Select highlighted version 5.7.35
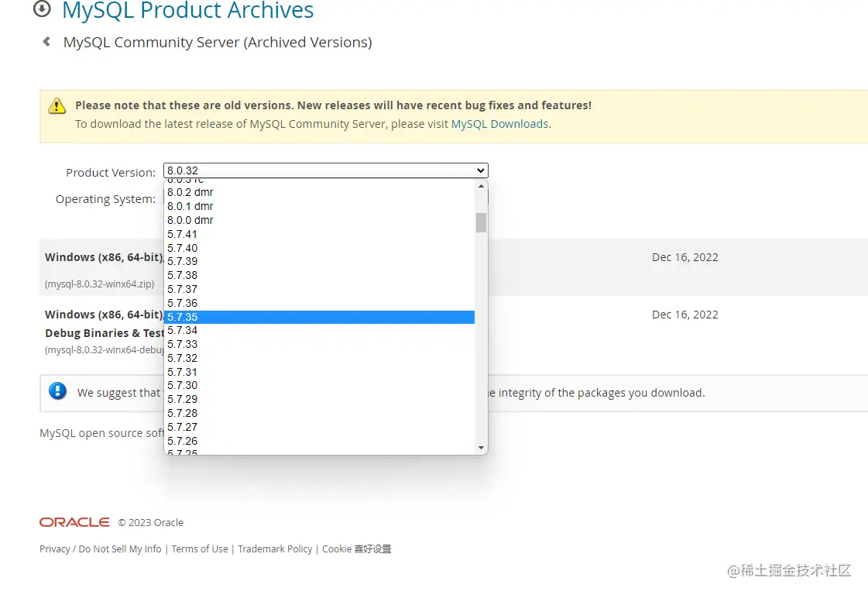The height and width of the screenshot is (595, 868). click(320, 317)
